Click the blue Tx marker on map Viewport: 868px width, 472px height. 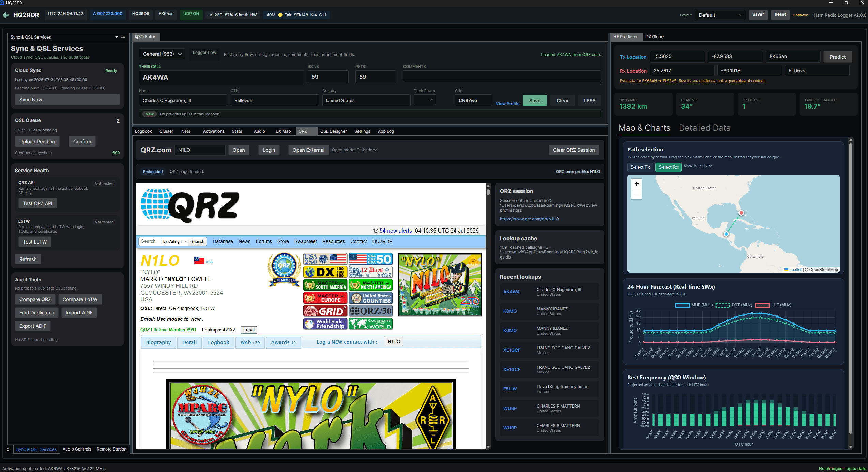pyautogui.click(x=726, y=234)
